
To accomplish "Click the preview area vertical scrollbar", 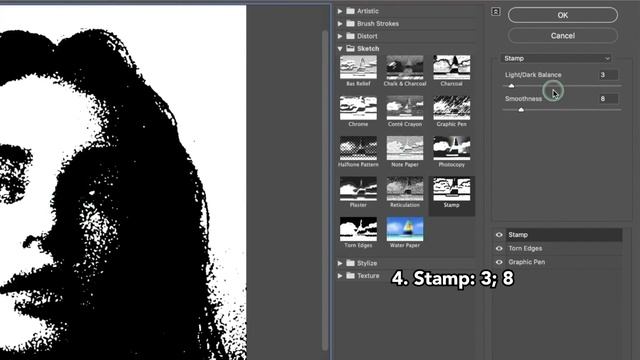I will pyautogui.click(x=325, y=190).
